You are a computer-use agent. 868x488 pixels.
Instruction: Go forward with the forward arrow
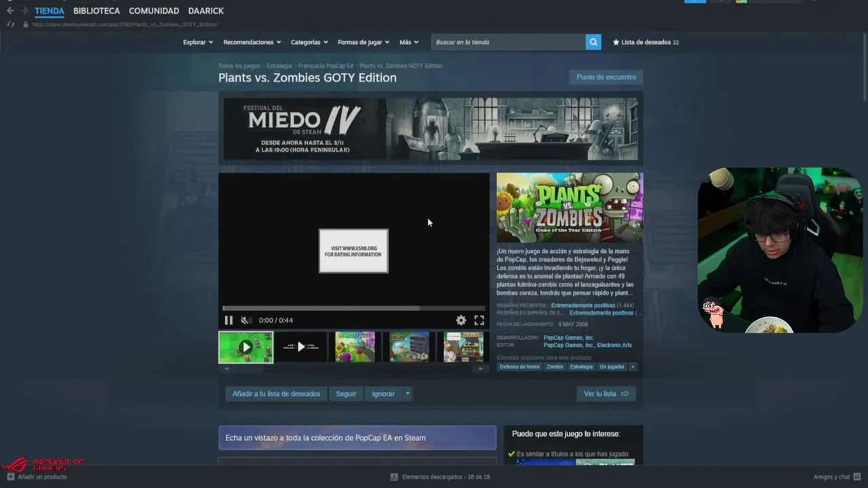tap(25, 11)
